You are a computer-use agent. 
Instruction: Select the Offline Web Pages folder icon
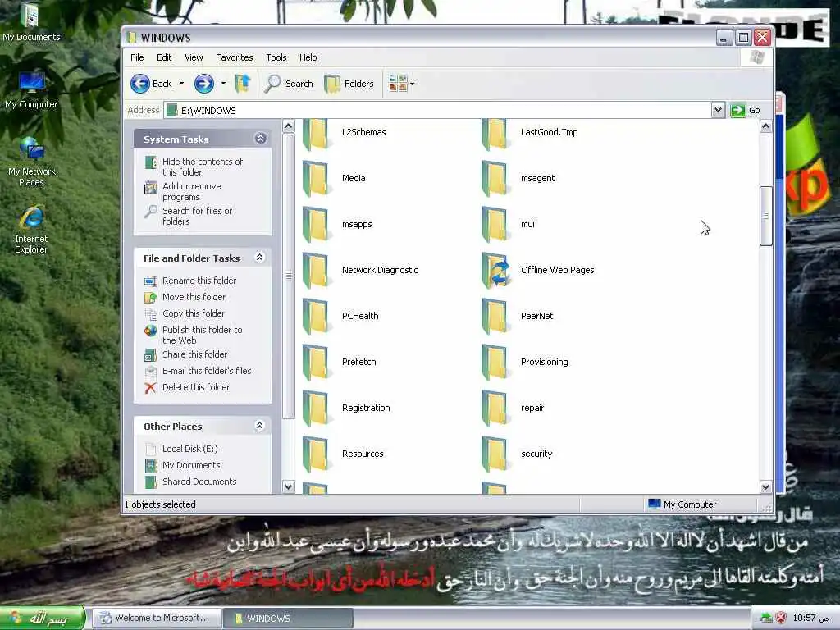coord(495,271)
